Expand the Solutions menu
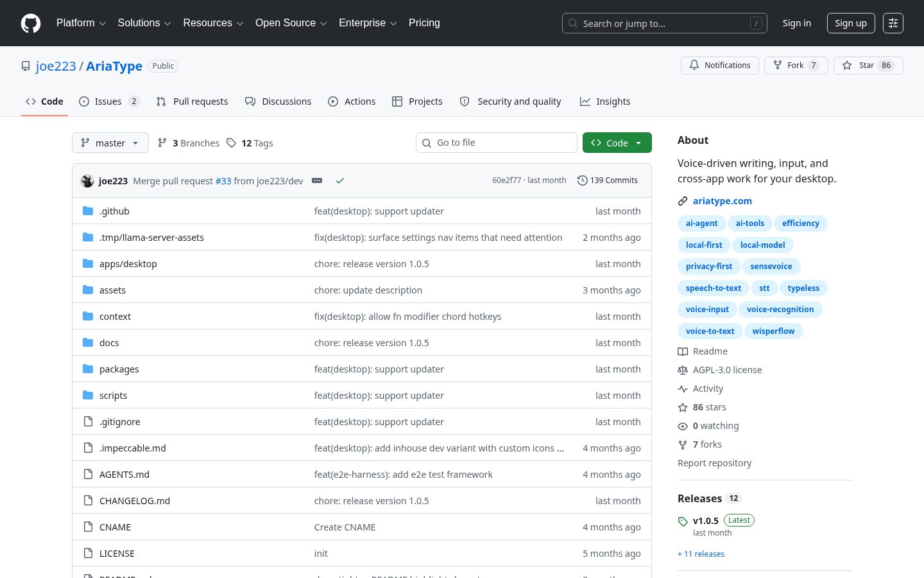 click(x=144, y=23)
